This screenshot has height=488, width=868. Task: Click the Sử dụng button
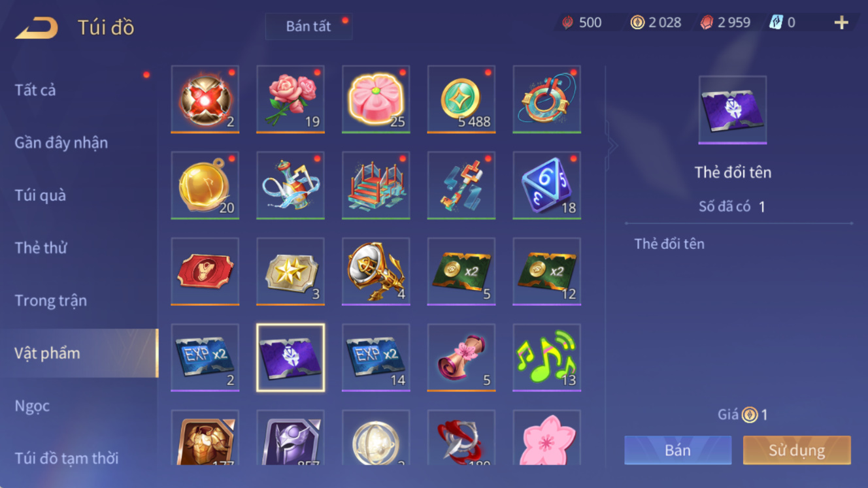797,450
